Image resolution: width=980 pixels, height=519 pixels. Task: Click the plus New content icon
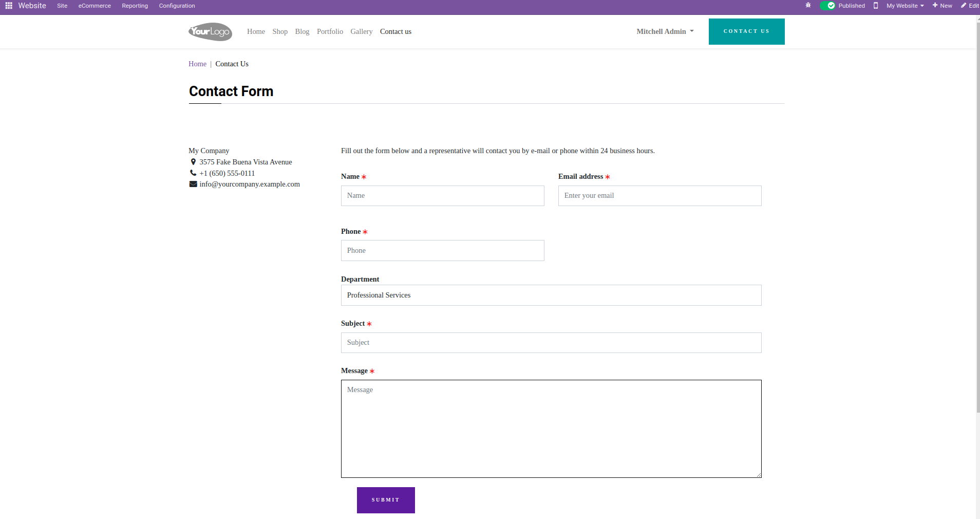(935, 6)
